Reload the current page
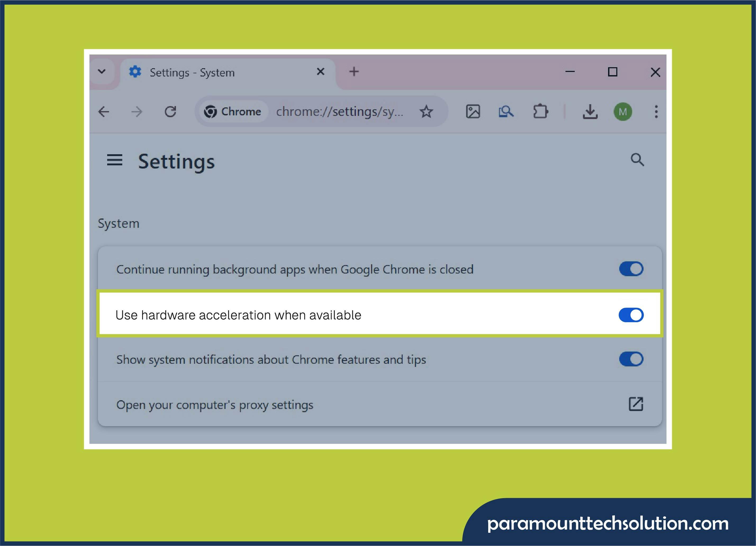The image size is (756, 546). [x=171, y=112]
